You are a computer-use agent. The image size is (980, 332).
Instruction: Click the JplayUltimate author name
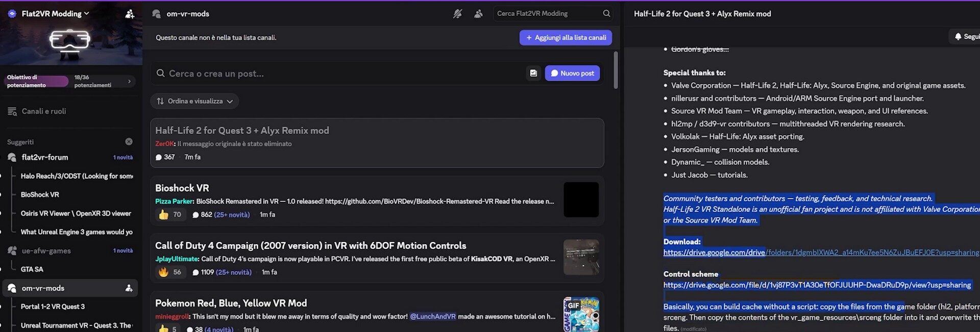[x=177, y=259]
